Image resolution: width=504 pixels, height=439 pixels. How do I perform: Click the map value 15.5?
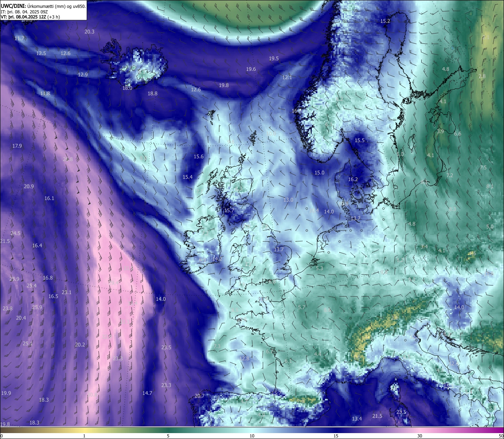[359, 140]
